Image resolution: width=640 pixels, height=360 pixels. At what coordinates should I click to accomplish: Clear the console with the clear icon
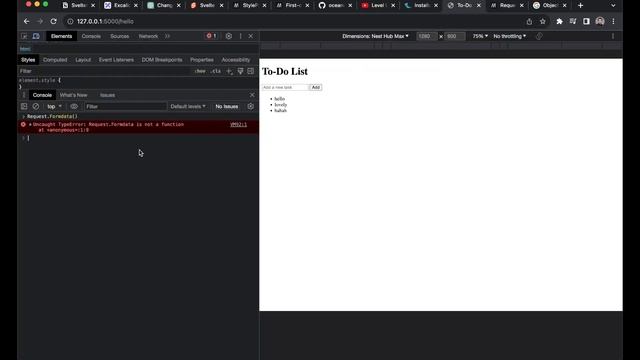[36, 107]
